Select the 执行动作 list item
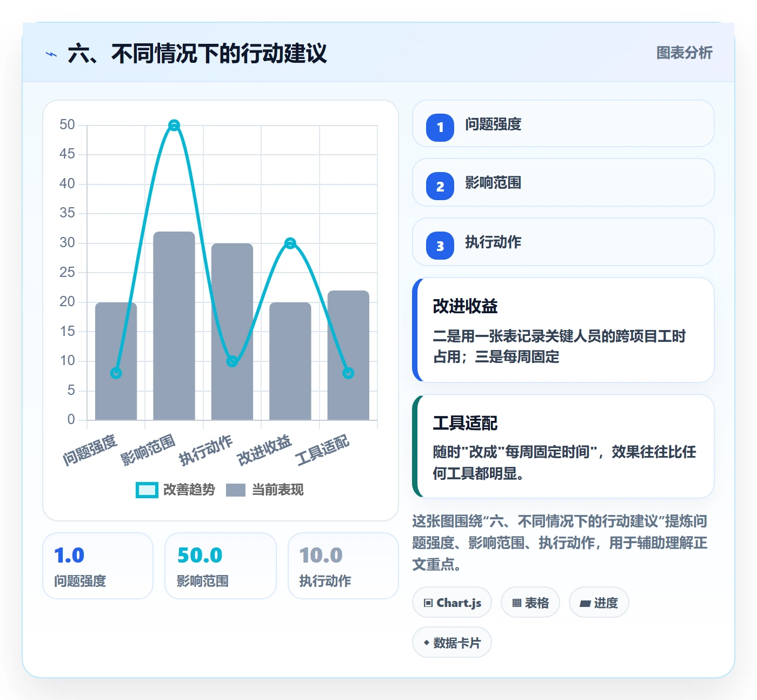Image resolution: width=757 pixels, height=700 pixels. click(x=563, y=242)
